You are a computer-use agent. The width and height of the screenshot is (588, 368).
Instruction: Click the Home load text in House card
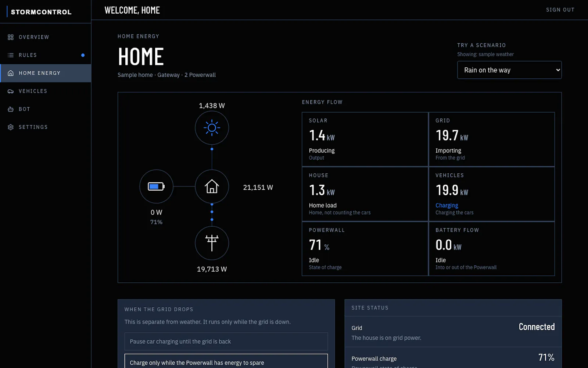click(323, 205)
